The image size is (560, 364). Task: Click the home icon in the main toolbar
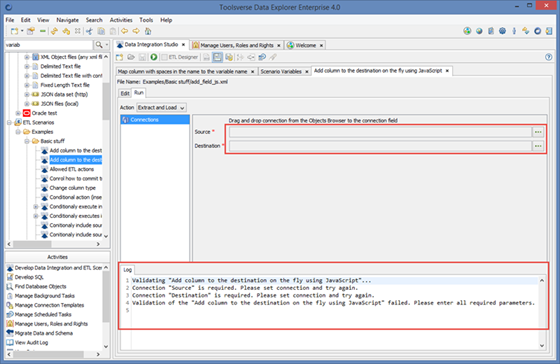(148, 31)
